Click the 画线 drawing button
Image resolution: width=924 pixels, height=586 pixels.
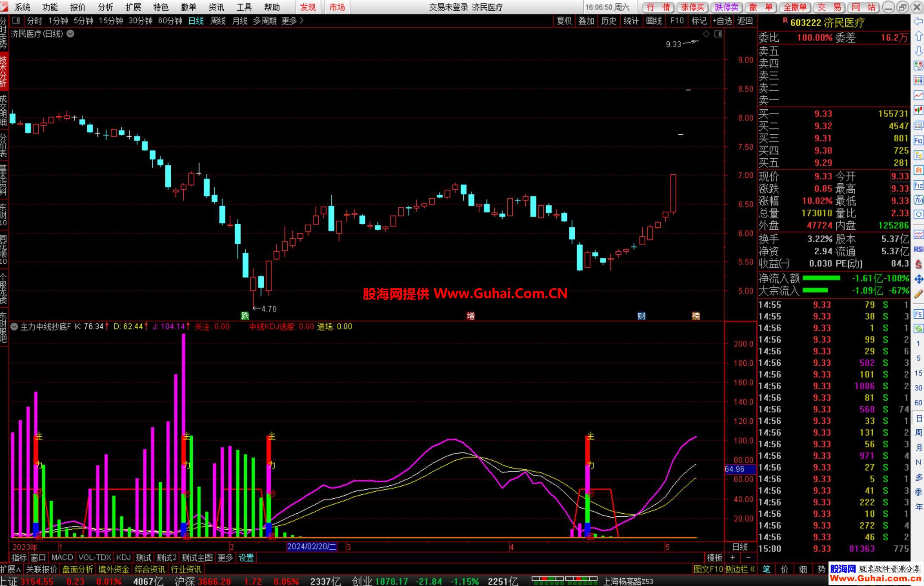coord(654,20)
